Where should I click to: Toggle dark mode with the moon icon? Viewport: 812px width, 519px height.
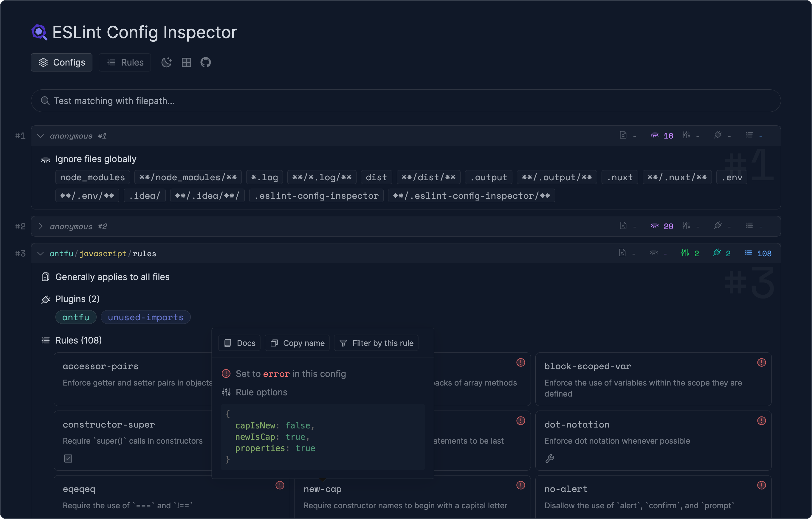(x=166, y=62)
